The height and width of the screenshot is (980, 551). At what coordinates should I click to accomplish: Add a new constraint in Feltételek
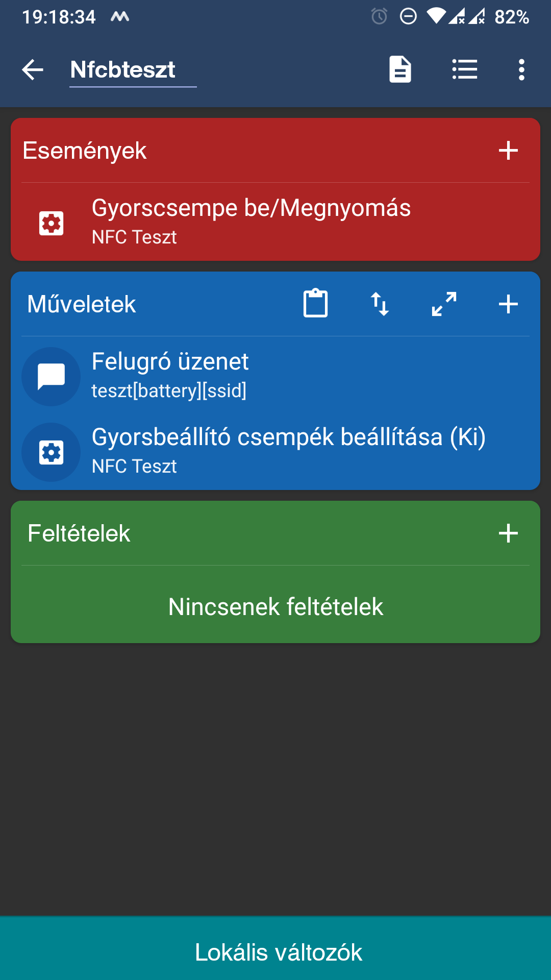508,533
